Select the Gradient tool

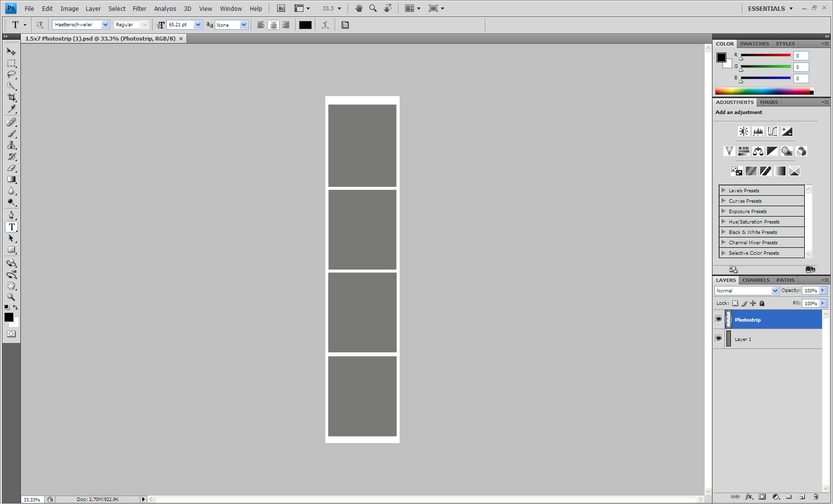pos(11,179)
